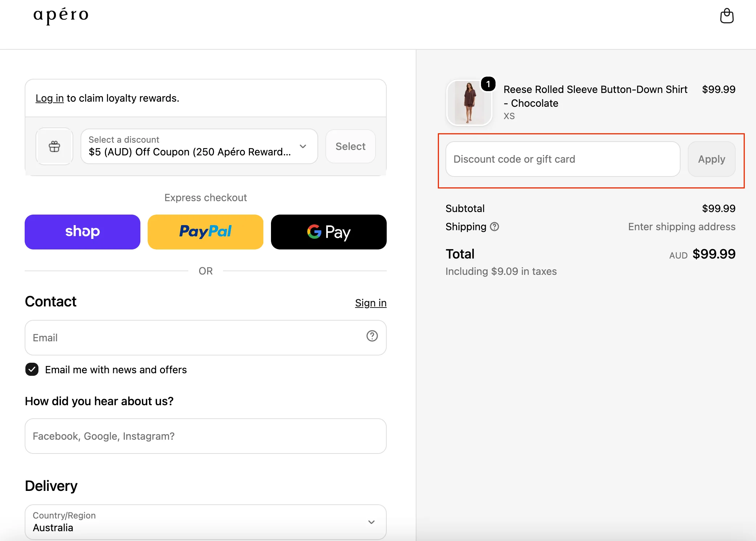756x541 pixels.
Task: Focus the Email input field
Action: 205,338
